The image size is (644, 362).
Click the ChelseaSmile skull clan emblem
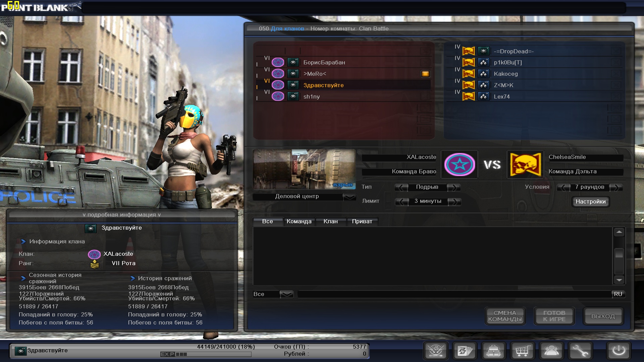pyautogui.click(x=525, y=164)
